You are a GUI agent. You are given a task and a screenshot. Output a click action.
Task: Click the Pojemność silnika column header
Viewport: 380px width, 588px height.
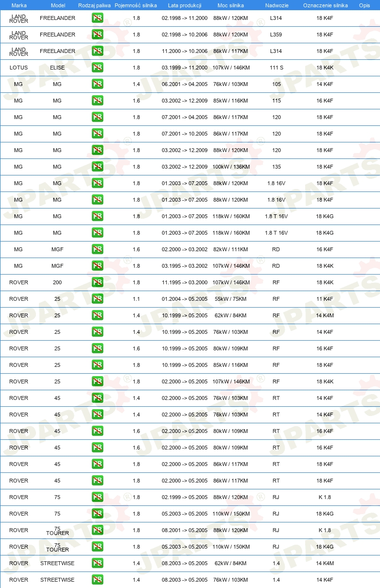click(136, 5)
